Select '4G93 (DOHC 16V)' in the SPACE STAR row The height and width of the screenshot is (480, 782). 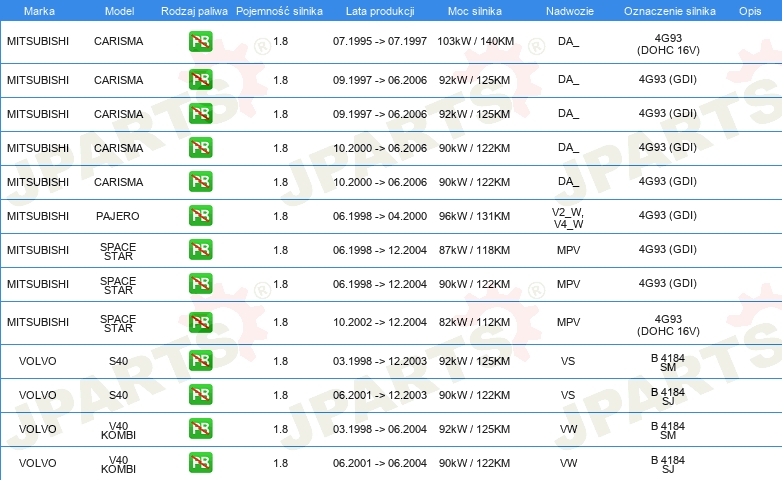point(668,325)
